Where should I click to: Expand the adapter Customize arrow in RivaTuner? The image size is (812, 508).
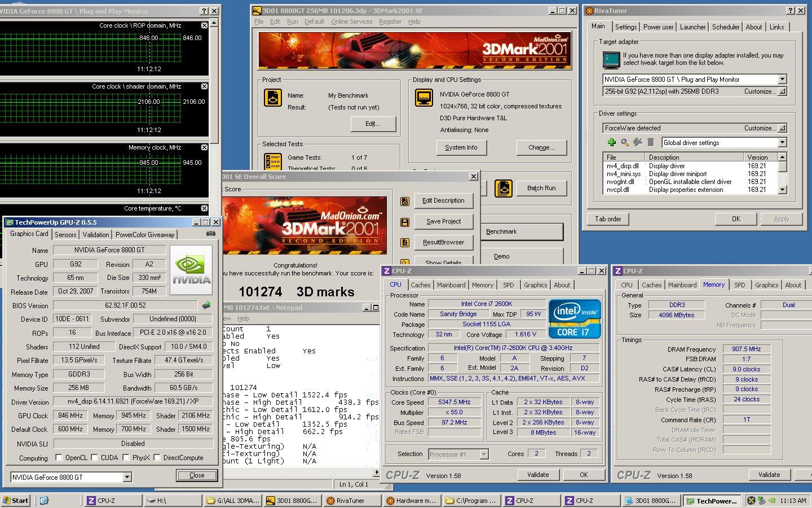coord(782,91)
